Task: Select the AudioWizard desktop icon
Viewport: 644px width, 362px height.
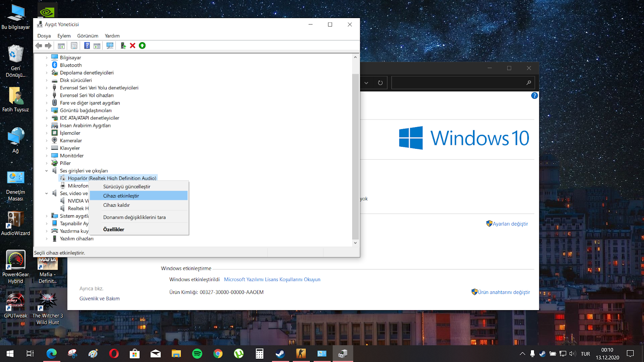Action: pos(16,224)
